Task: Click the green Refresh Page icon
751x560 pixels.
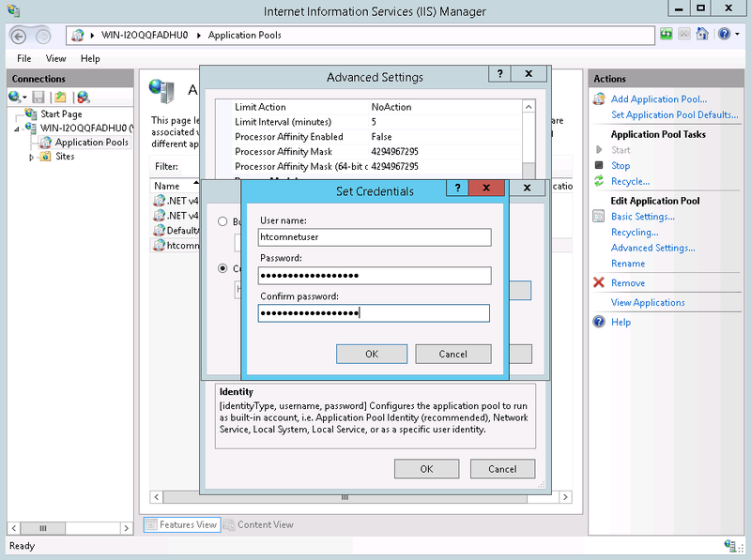Action: pos(666,34)
